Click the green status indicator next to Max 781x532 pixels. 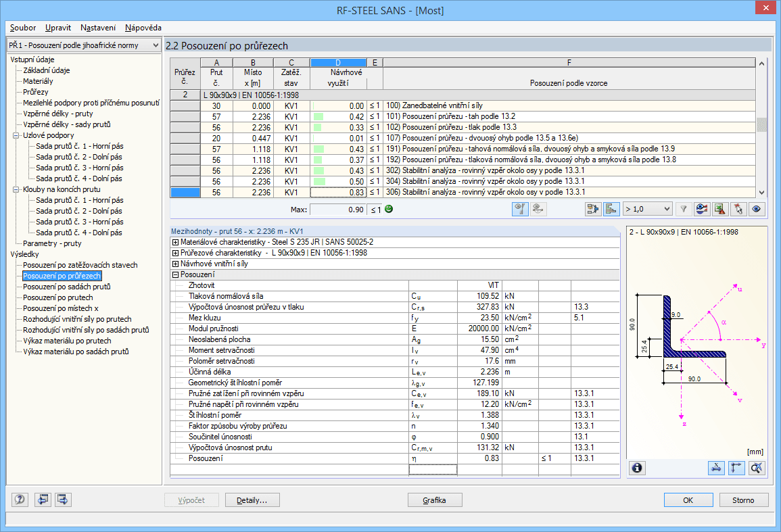[x=389, y=209]
